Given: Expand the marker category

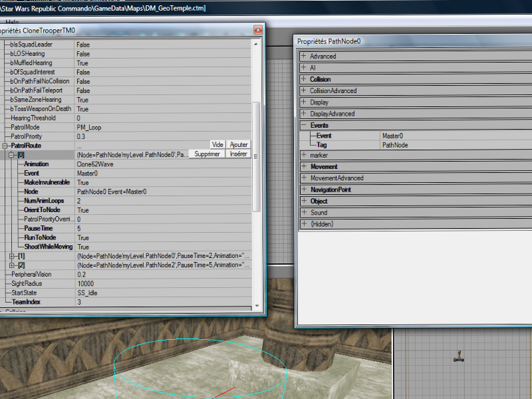Looking at the screenshot, I should click(304, 155).
